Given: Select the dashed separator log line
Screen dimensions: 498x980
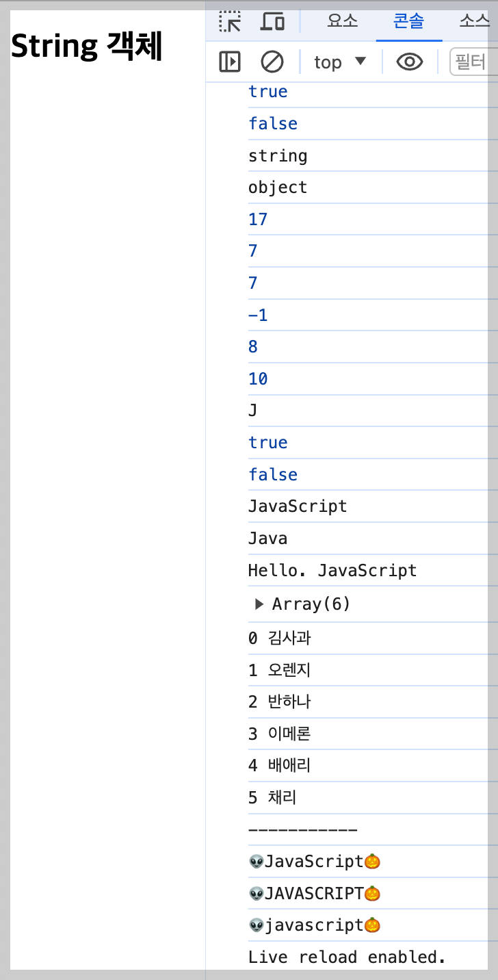Looking at the screenshot, I should (302, 829).
